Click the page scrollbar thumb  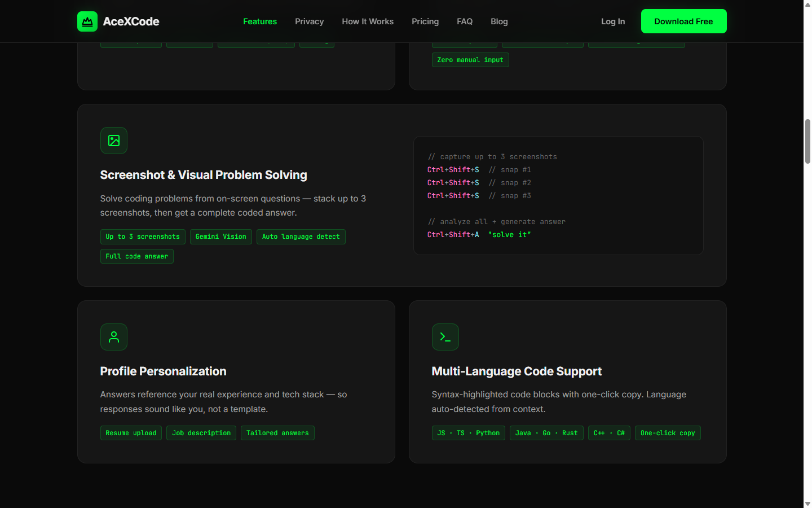(x=807, y=141)
